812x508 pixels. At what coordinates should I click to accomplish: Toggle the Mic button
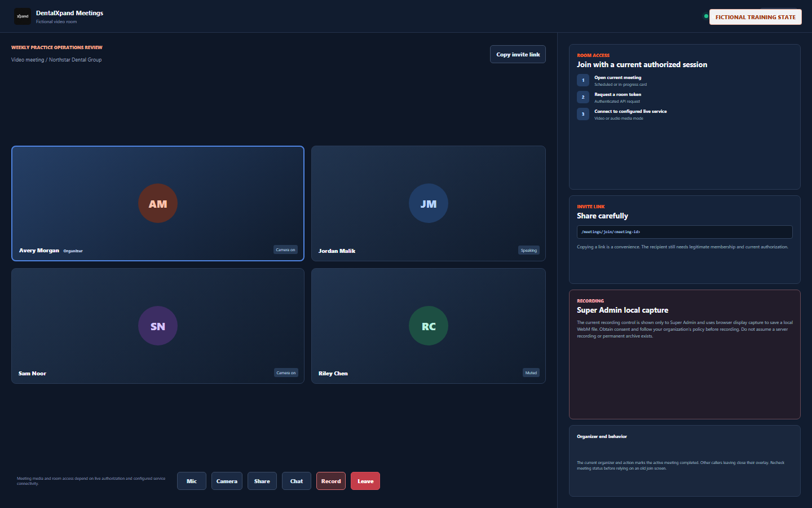[192, 481]
